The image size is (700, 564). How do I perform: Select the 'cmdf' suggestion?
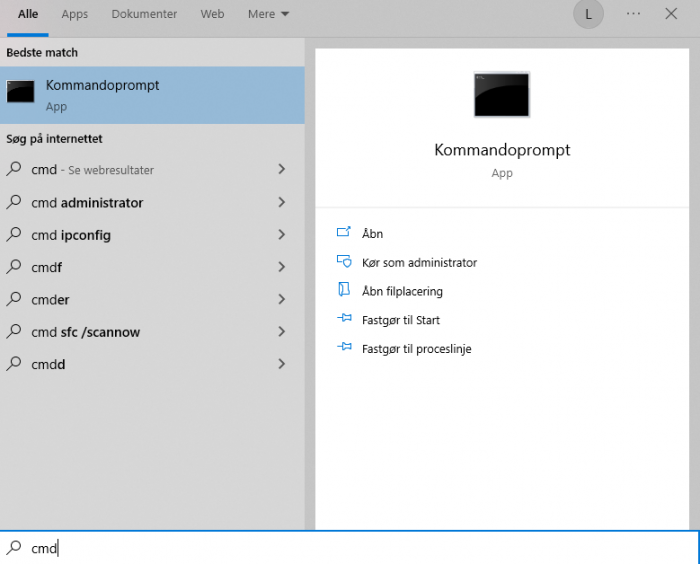(x=152, y=267)
